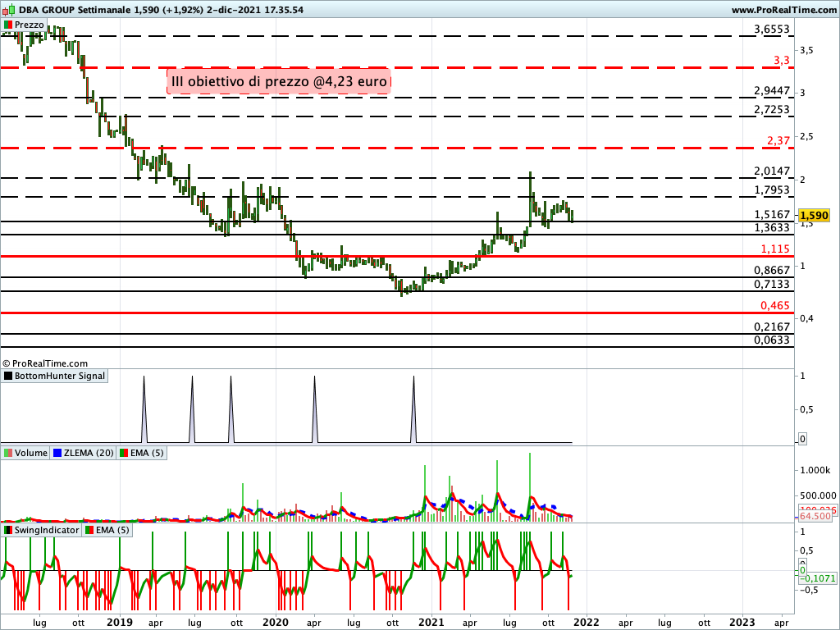Click the III obiettivo di prezzo annotation box
This screenshot has height=630, width=840.
click(279, 81)
